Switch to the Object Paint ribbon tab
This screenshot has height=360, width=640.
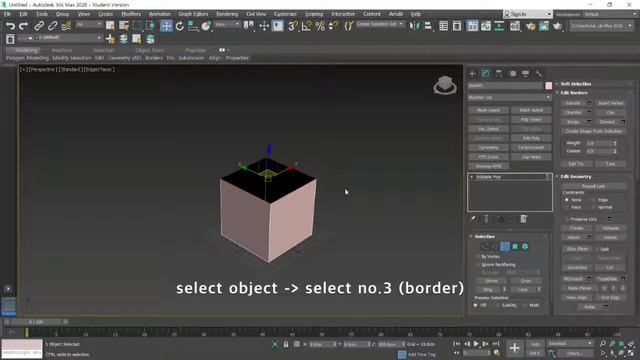point(149,50)
